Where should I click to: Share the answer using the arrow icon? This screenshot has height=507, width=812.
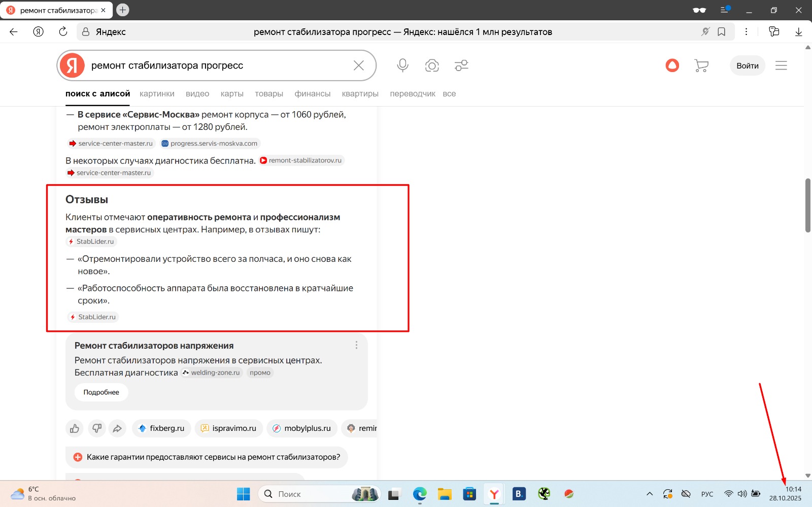tap(118, 428)
